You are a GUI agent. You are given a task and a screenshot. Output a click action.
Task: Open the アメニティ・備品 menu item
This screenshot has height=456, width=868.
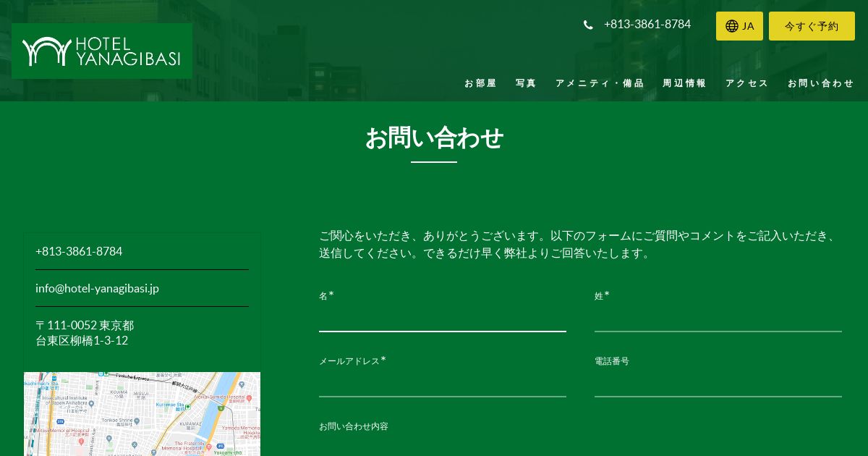click(600, 83)
